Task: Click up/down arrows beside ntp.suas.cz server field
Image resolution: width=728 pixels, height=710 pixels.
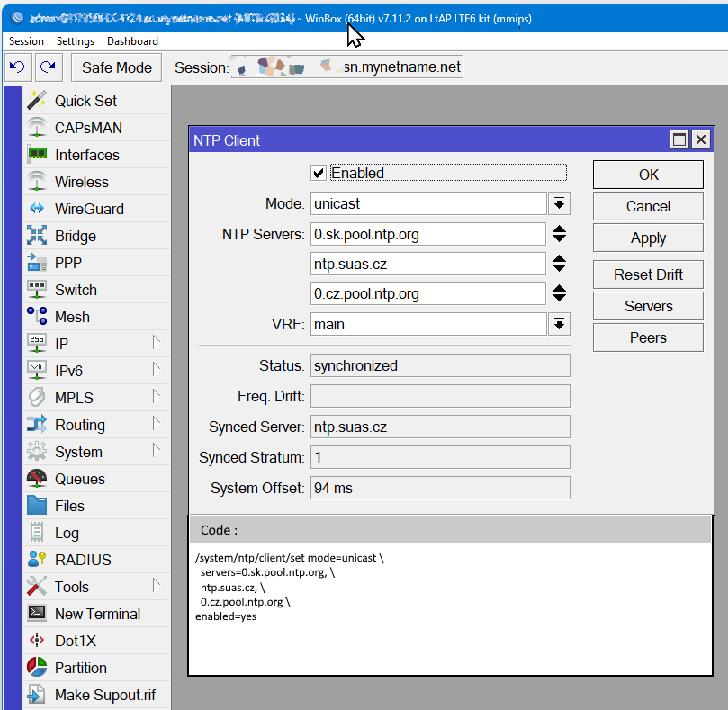Action: (559, 264)
